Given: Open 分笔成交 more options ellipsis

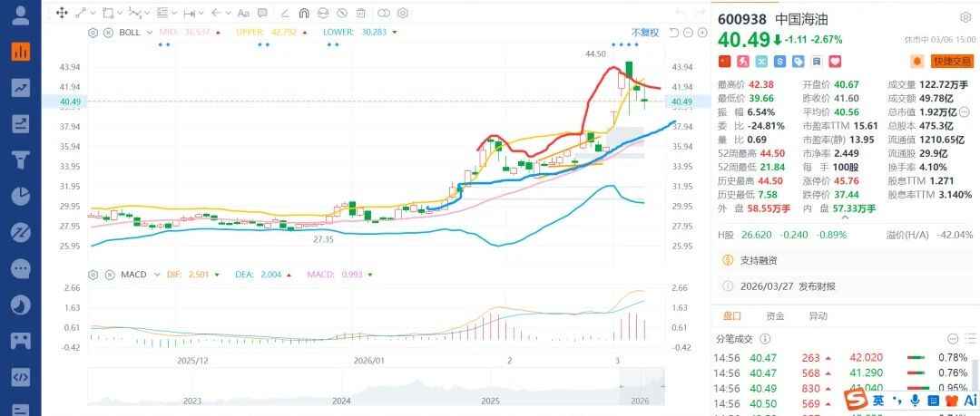Looking at the screenshot, I should coord(953,339).
